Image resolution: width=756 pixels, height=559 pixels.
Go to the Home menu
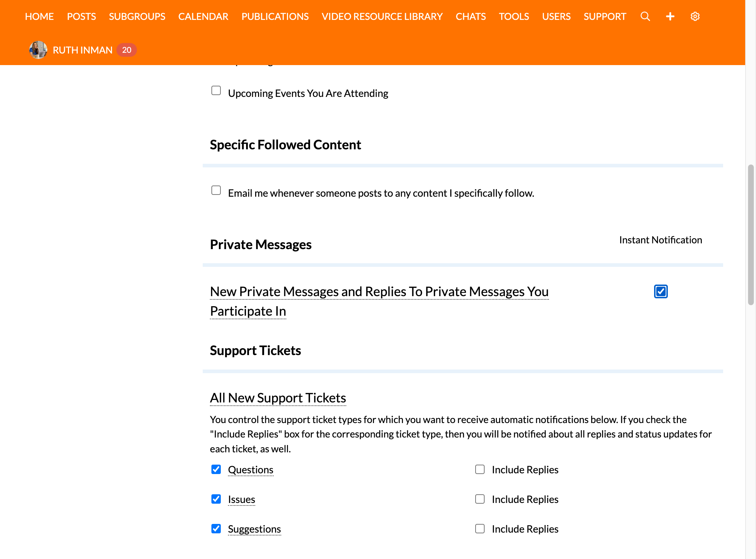(x=39, y=16)
